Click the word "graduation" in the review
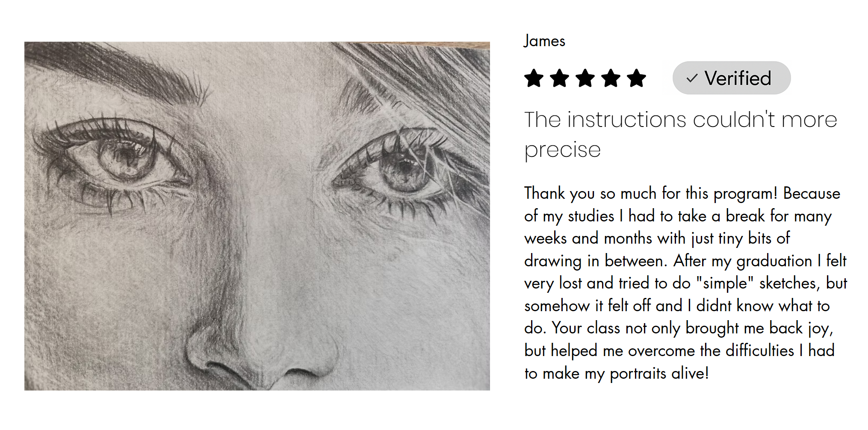Screen dimensions: 868x430 click(x=774, y=261)
